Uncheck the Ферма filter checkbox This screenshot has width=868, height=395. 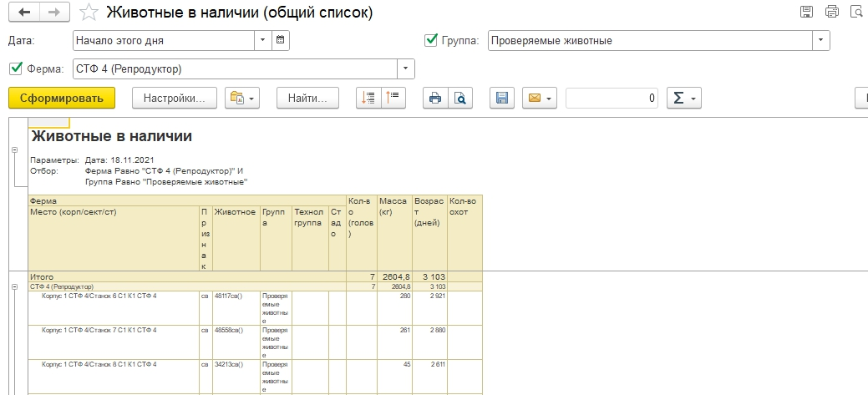pos(14,68)
